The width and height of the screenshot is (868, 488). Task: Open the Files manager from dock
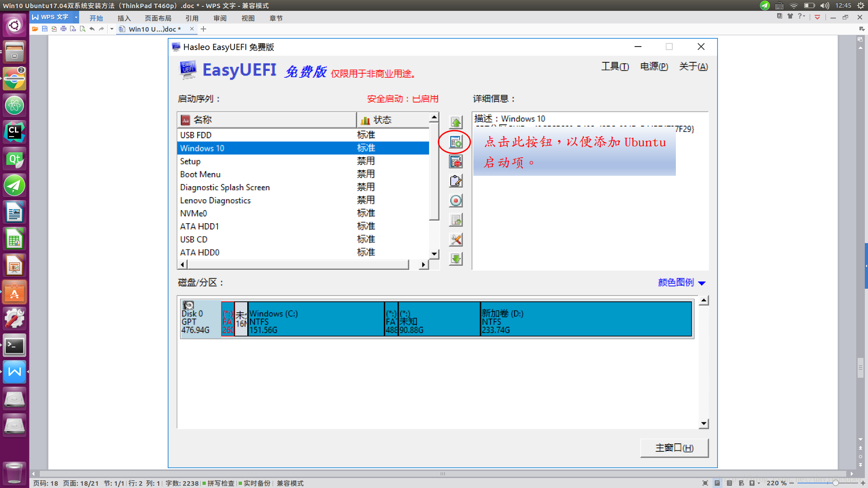[14, 52]
